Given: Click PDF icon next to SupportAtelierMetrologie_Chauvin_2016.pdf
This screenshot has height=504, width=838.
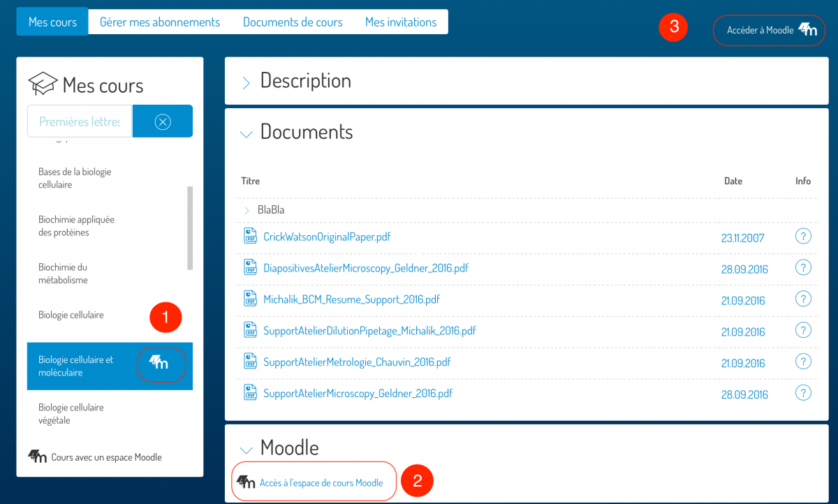Looking at the screenshot, I should coord(250,362).
